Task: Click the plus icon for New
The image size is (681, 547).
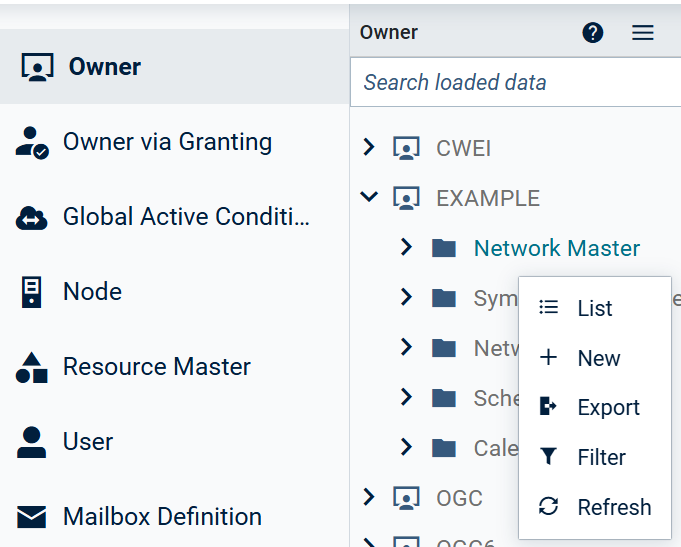Action: pos(549,357)
